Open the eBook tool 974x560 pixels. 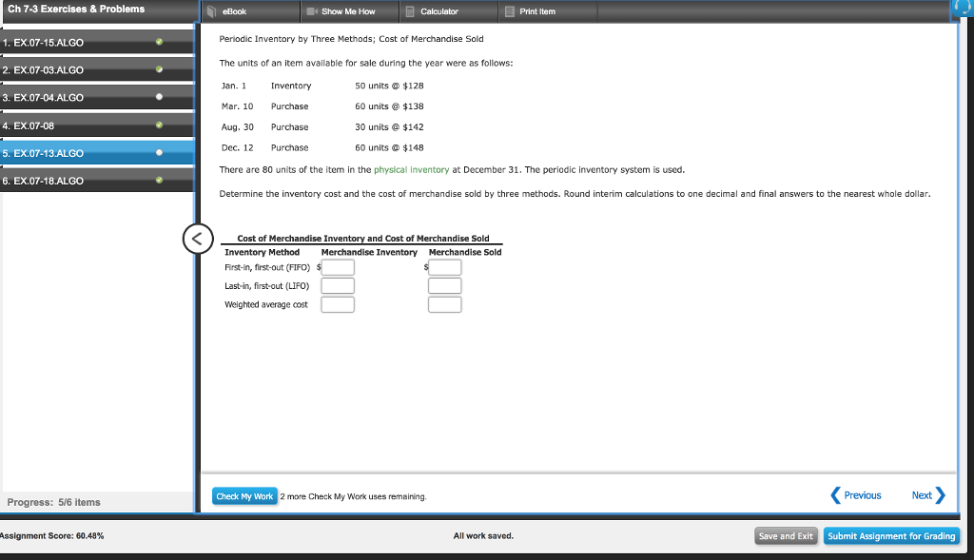coord(250,11)
